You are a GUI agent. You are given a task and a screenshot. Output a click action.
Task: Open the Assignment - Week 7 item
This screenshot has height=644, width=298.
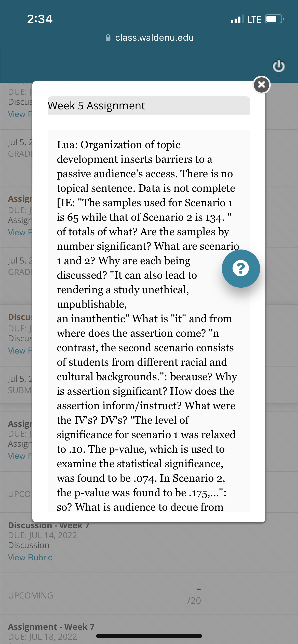click(x=51, y=626)
